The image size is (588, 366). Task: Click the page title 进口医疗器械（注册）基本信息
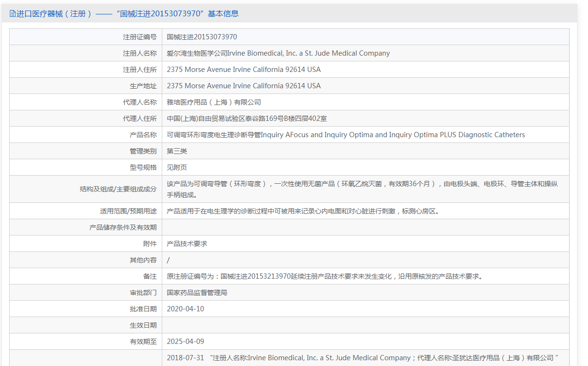tap(127, 13)
